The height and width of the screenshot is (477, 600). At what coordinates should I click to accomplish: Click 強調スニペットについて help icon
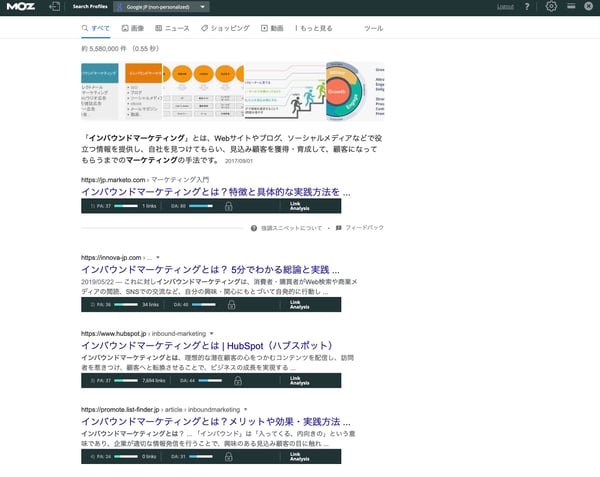click(x=254, y=228)
